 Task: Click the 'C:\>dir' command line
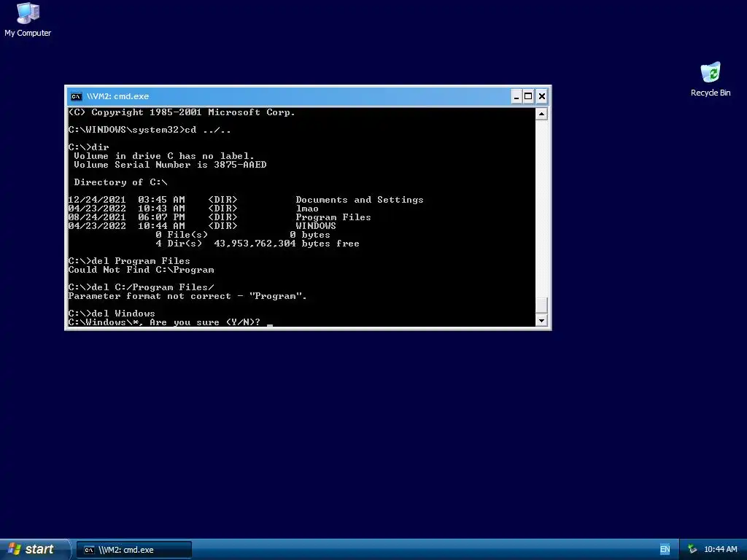[x=88, y=147]
